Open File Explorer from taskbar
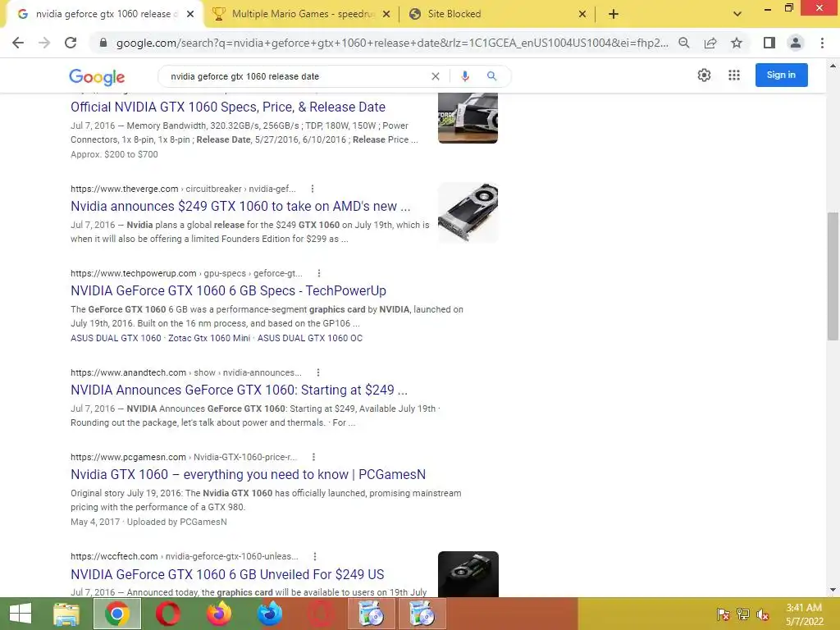Image resolution: width=840 pixels, height=630 pixels. [x=66, y=614]
